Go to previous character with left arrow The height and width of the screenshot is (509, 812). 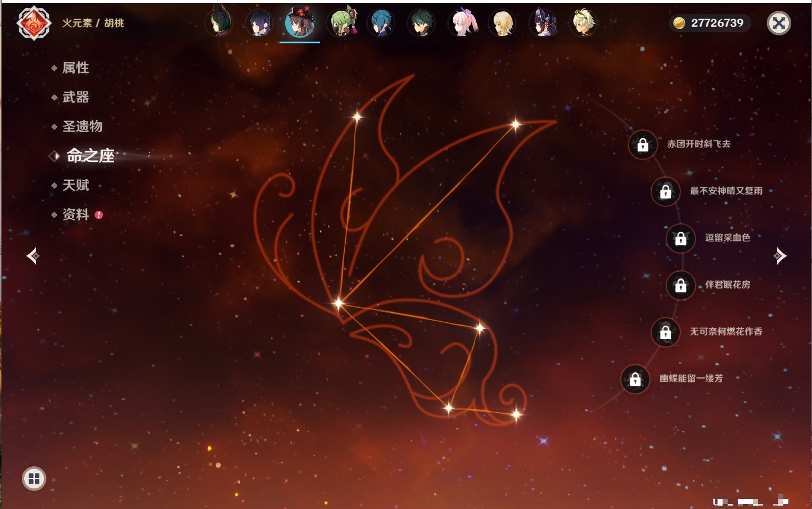[x=33, y=256]
